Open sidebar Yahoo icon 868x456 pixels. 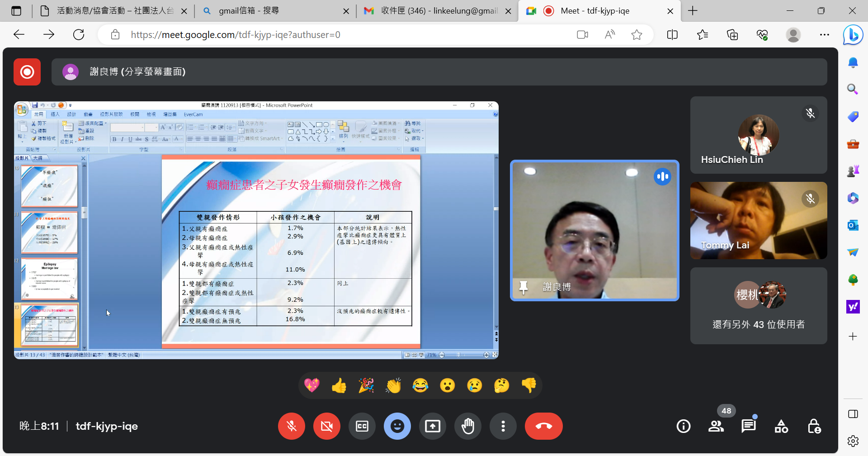tap(853, 307)
